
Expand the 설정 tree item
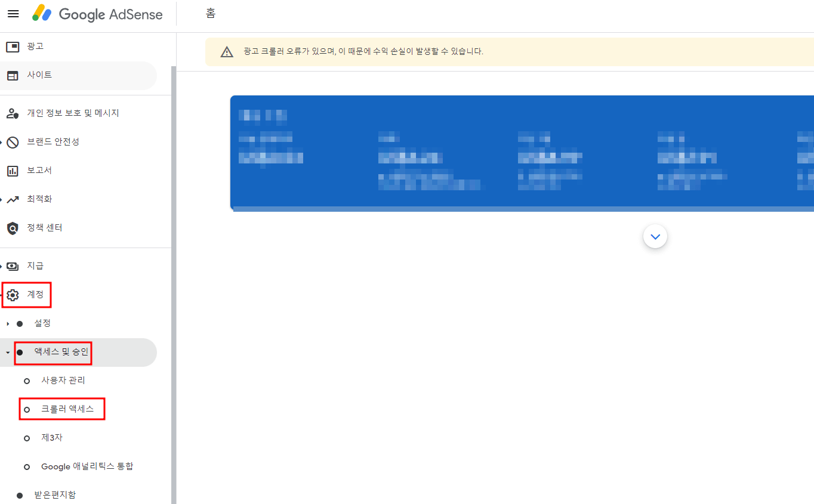coord(42,323)
